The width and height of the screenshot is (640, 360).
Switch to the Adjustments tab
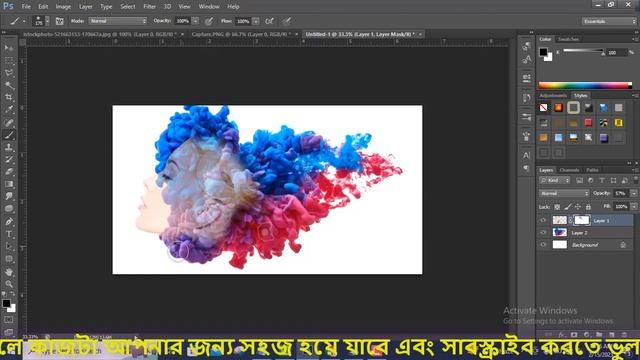(x=553, y=96)
